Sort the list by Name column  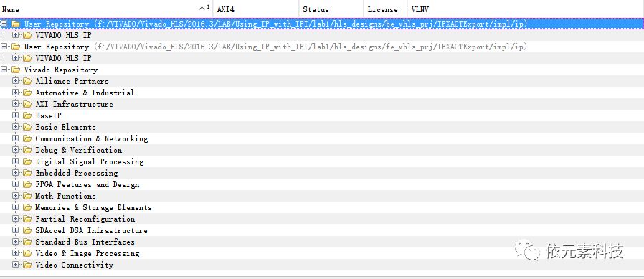click(106, 9)
